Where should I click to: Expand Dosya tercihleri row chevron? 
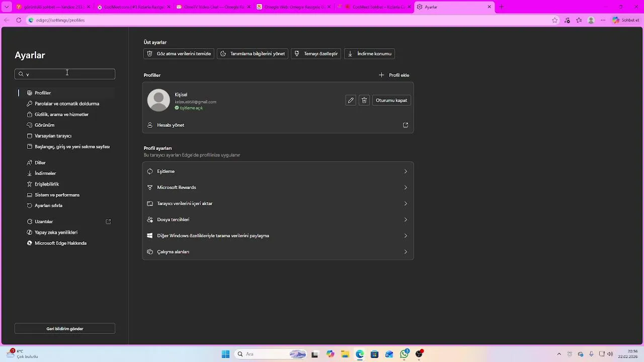(406, 220)
